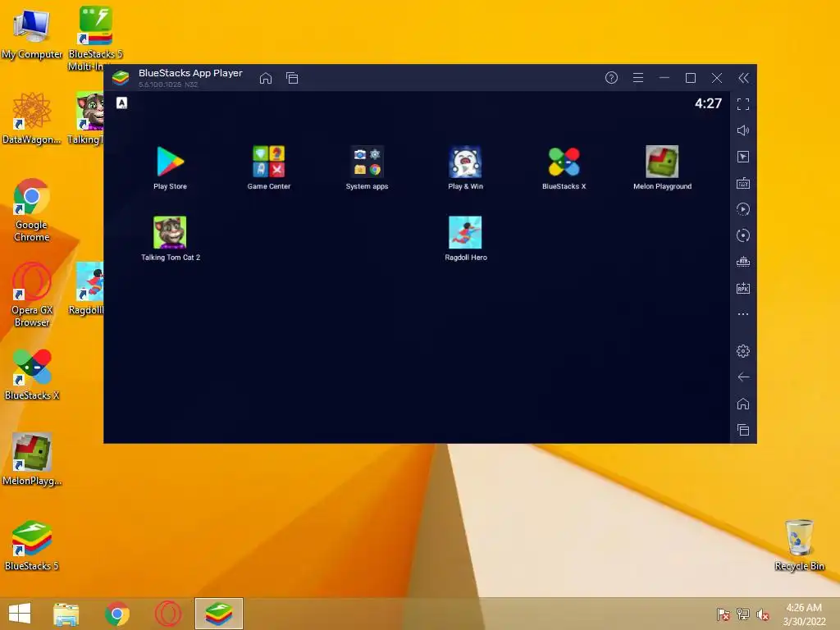Image resolution: width=840 pixels, height=630 pixels.
Task: Click the sidebar back arrow
Action: (x=743, y=377)
